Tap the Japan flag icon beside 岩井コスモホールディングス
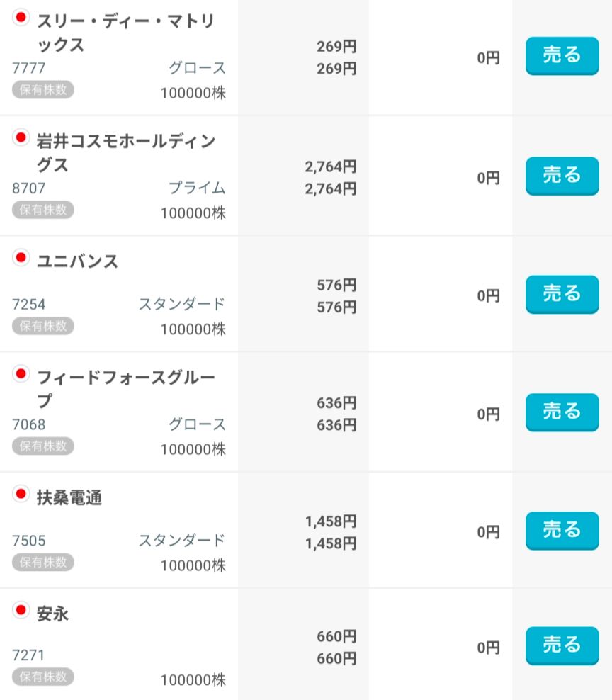612x700 pixels. [x=21, y=137]
